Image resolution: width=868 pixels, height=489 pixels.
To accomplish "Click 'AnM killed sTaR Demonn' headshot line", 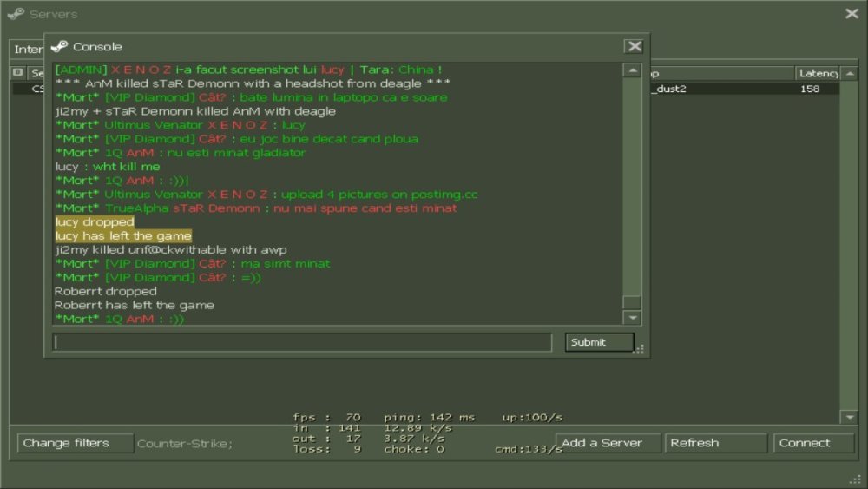I will point(253,83).
